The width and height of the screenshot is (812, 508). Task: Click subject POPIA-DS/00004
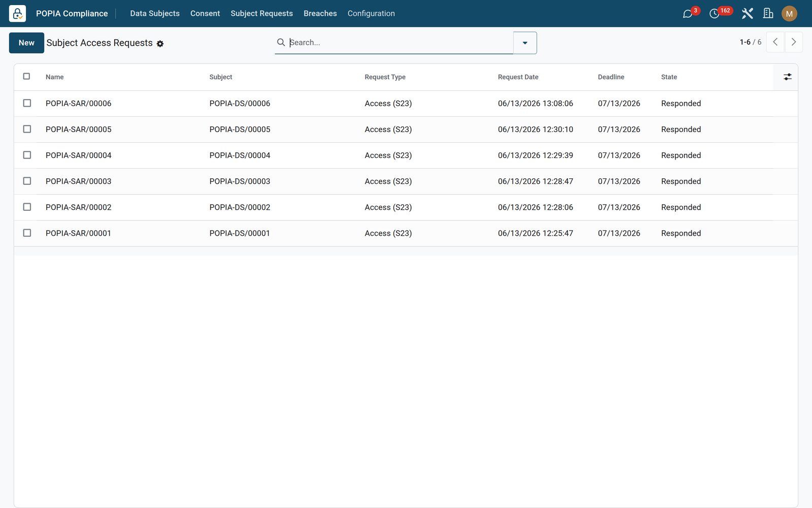[x=240, y=155]
